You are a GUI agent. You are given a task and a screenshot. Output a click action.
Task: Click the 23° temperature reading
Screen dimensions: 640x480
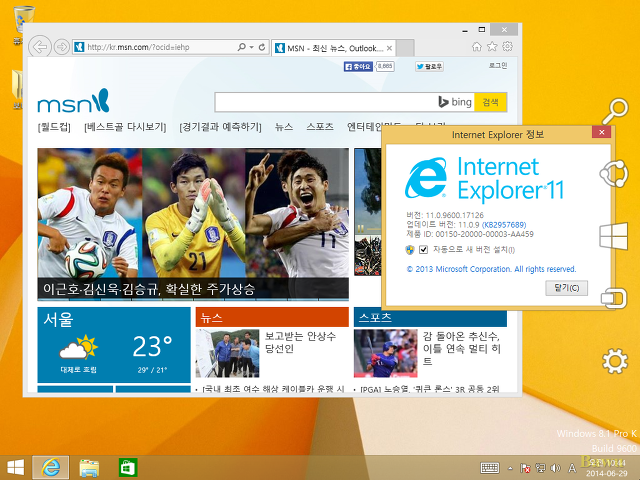(x=152, y=347)
